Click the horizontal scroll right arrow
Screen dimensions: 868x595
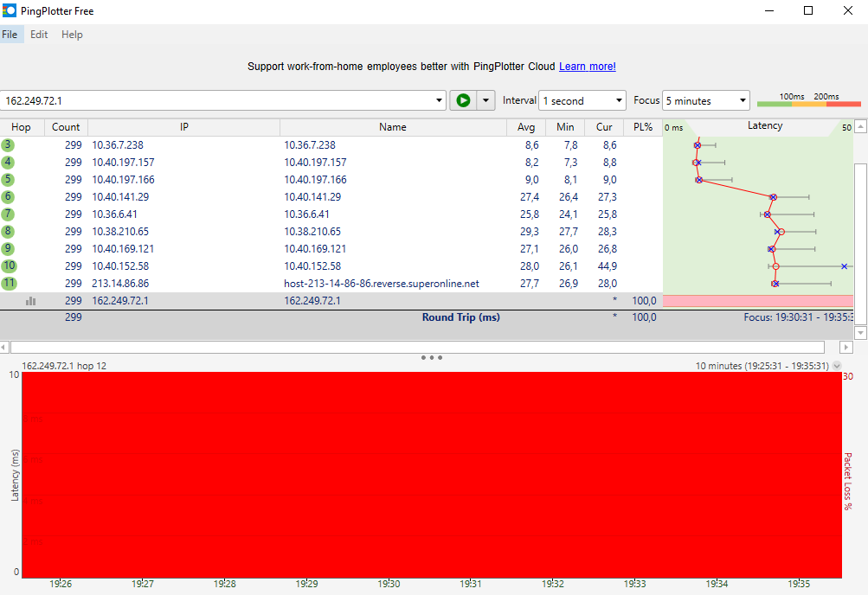click(x=845, y=348)
